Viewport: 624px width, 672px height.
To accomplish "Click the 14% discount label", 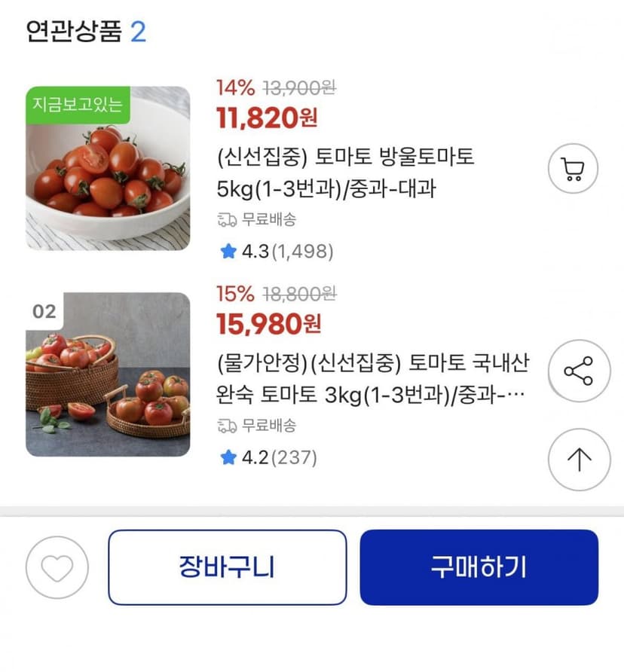I will [x=235, y=88].
